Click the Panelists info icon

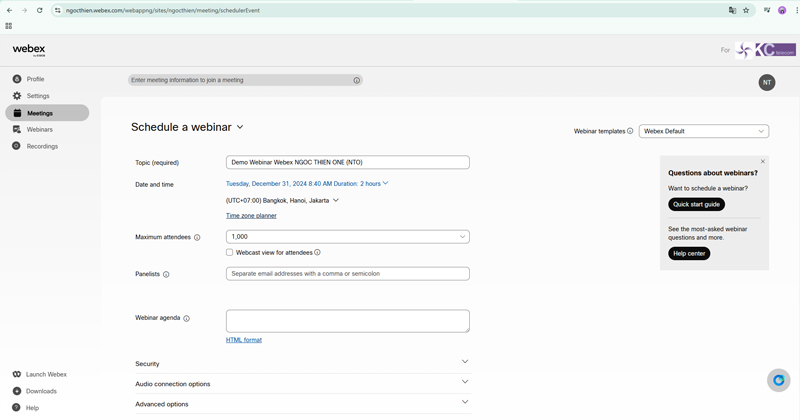pyautogui.click(x=166, y=275)
